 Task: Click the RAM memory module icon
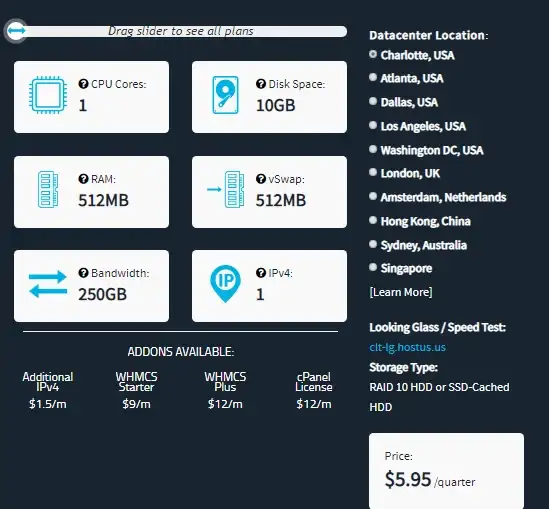coord(48,189)
